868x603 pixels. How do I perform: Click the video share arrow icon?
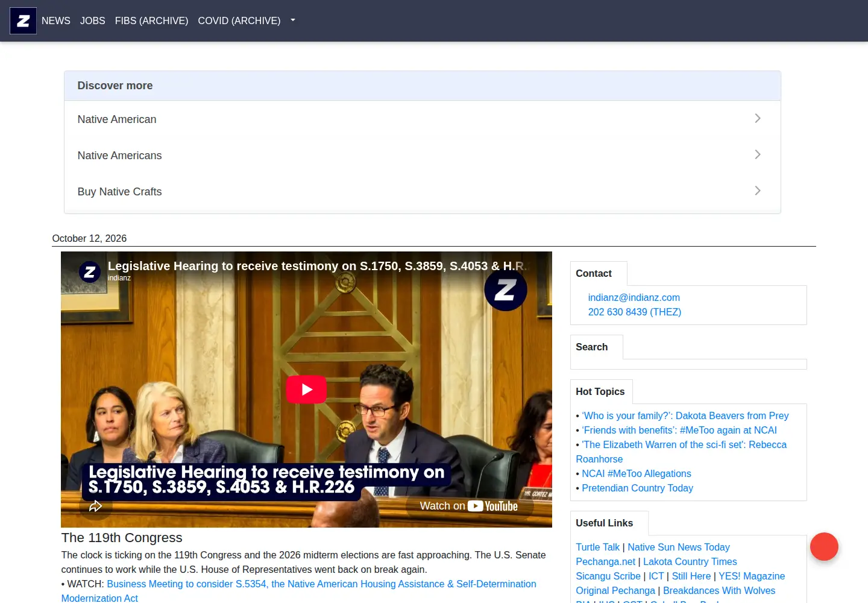pos(96,506)
